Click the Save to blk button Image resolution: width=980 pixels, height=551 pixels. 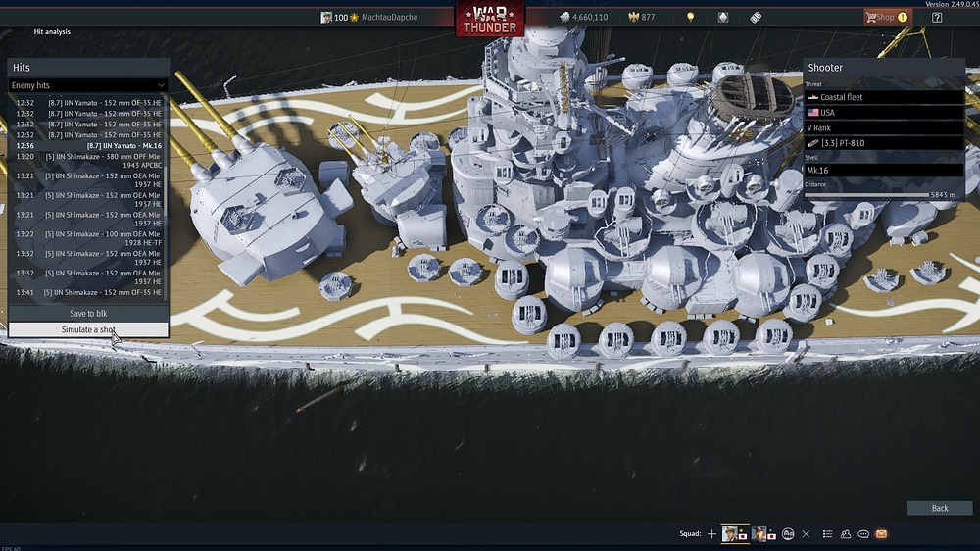[x=88, y=314]
